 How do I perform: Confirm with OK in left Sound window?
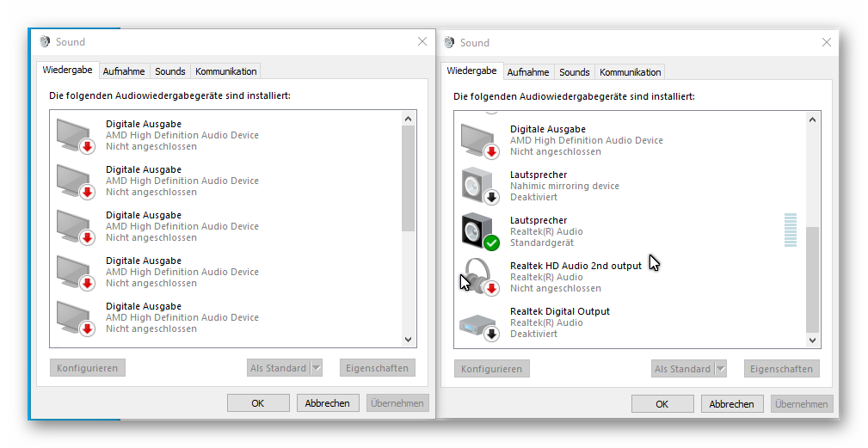tap(258, 403)
